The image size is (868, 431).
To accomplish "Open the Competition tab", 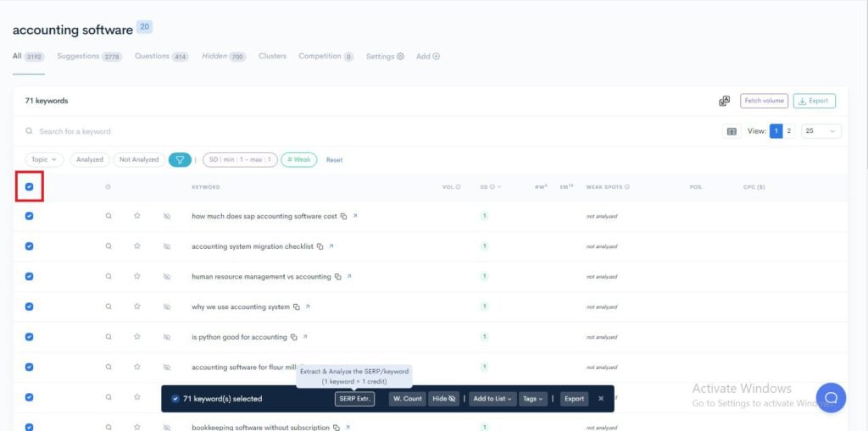I will (x=326, y=57).
